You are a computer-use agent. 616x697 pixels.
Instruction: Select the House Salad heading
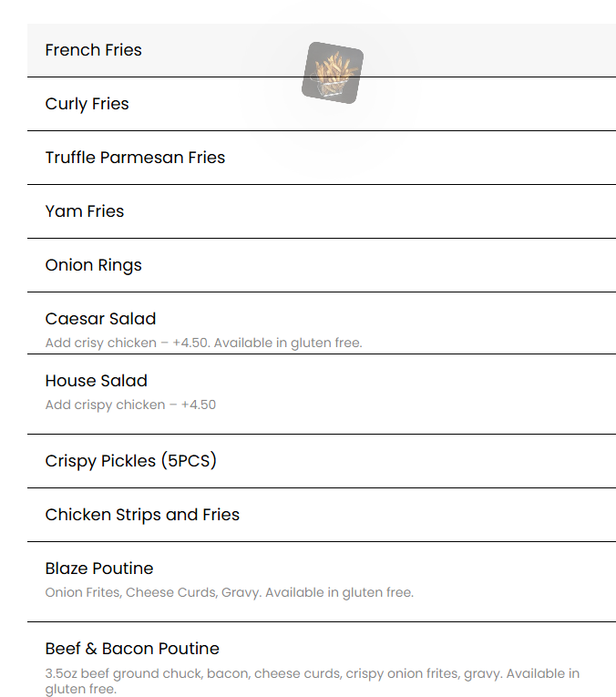(x=96, y=381)
